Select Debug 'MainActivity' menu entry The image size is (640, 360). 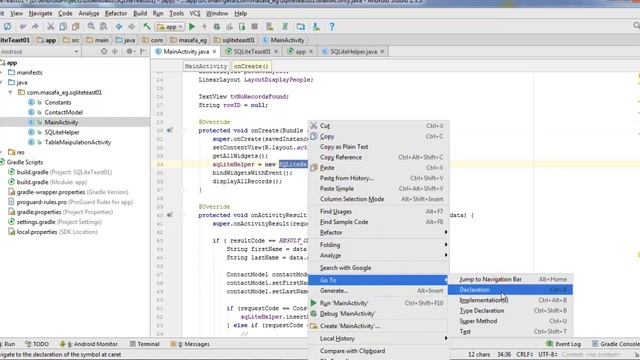pyautogui.click(x=379, y=313)
